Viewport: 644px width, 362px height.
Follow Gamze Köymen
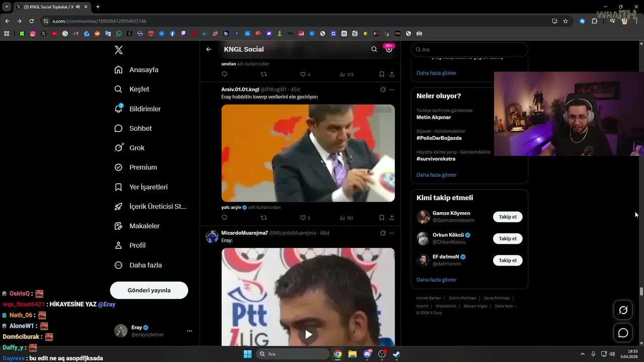point(508,217)
